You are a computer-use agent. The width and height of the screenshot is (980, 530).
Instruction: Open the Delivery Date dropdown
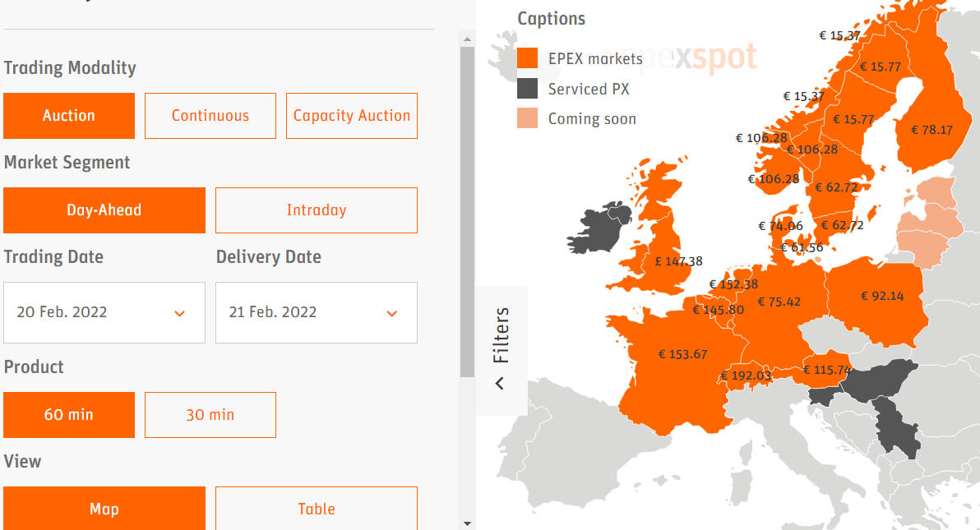[x=317, y=312]
